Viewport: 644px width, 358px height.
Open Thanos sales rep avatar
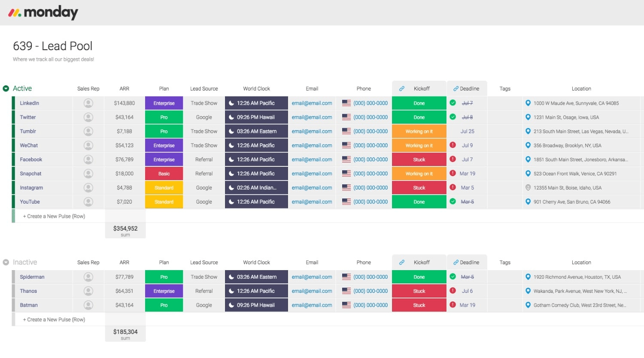tap(88, 291)
